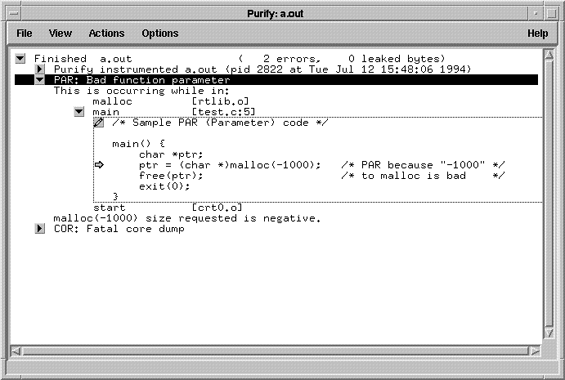
Task: Click vertical scrollbar up arrow
Action: pos(549,55)
